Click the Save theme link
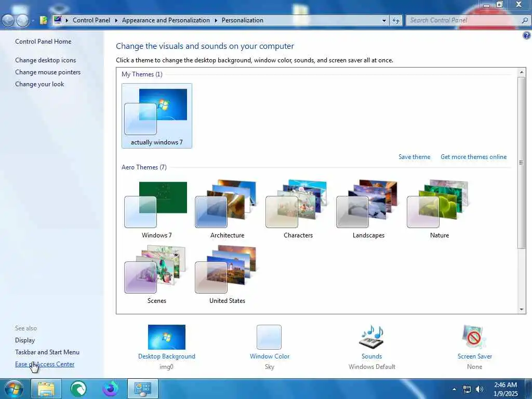This screenshot has width=532, height=399. (414, 157)
